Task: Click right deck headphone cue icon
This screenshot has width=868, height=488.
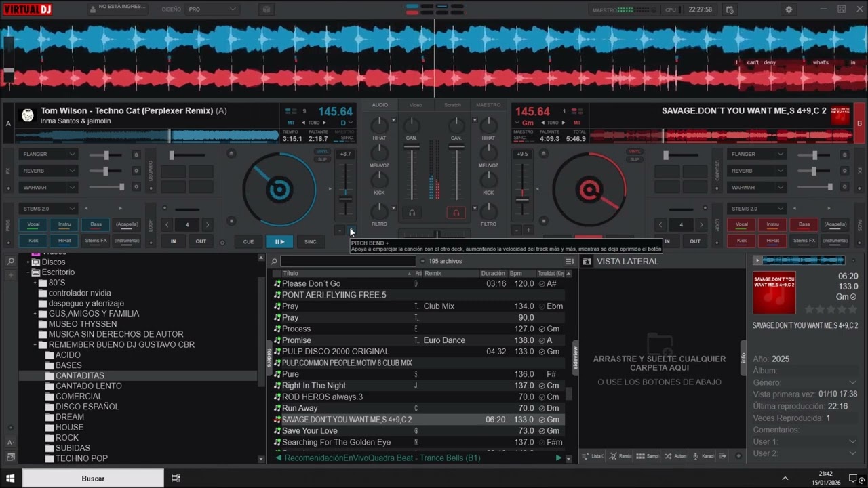Action: point(456,213)
